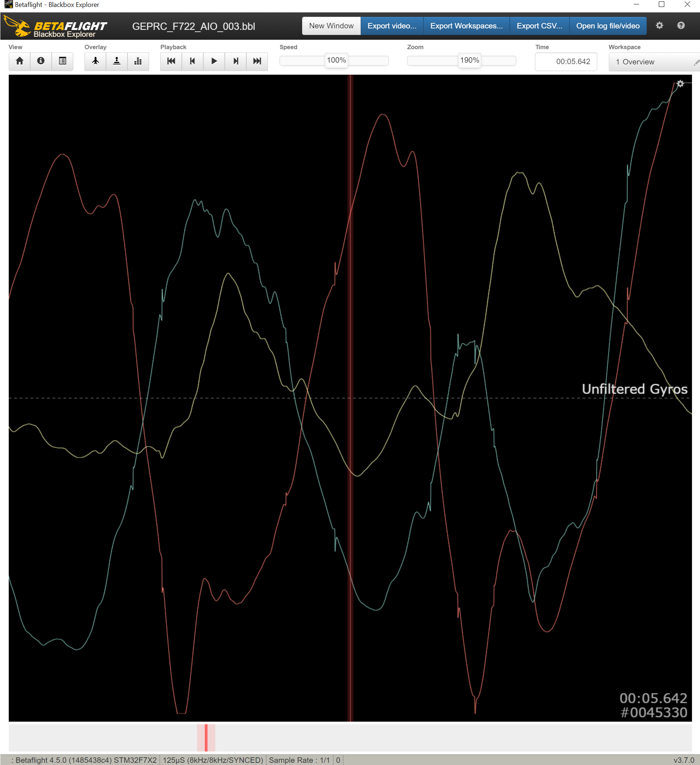Open a new Blackbox Explorer window
Image resolution: width=700 pixels, height=765 pixels.
(331, 25)
